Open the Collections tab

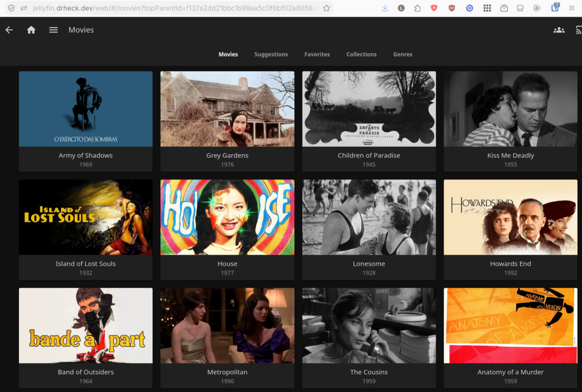[361, 54]
